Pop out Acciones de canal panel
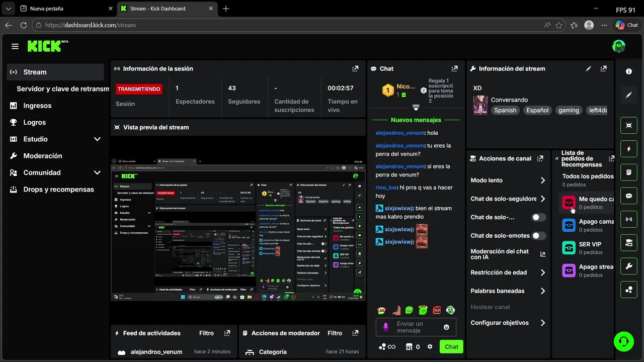 540,158
